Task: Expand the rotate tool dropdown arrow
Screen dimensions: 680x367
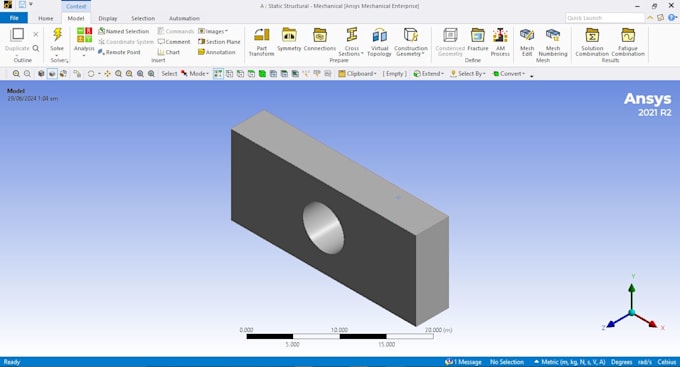Action: (x=99, y=74)
